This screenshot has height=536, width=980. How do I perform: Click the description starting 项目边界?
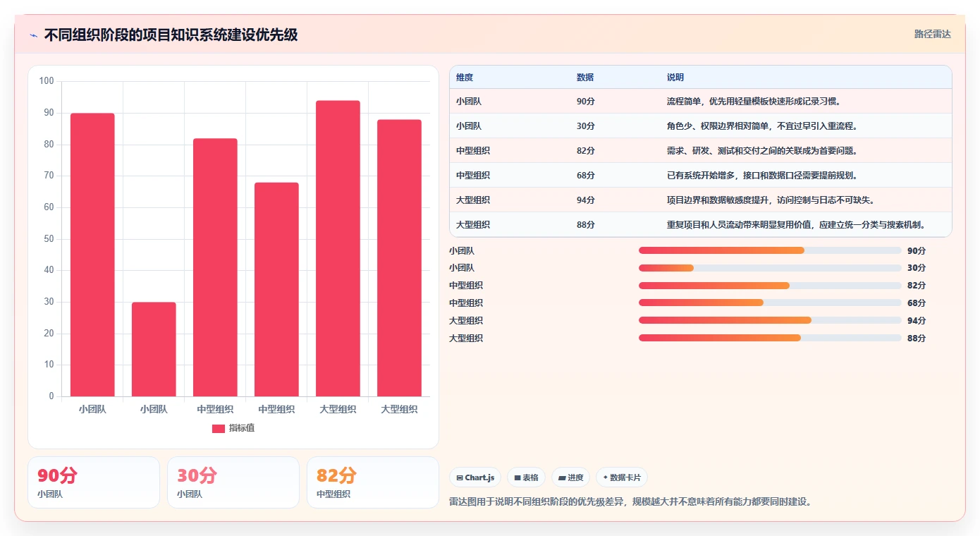tap(771, 200)
